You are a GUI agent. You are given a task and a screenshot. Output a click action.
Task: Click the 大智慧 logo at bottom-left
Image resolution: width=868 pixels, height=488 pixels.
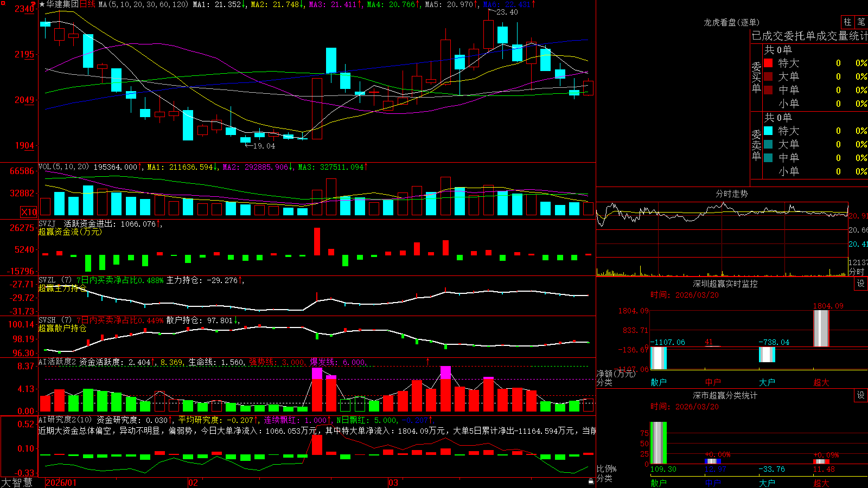coord(17,483)
